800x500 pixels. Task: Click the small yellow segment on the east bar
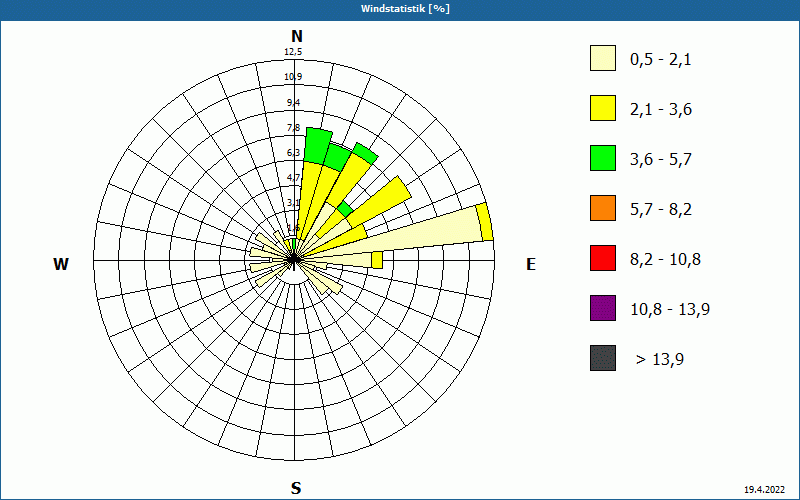pyautogui.click(x=377, y=260)
